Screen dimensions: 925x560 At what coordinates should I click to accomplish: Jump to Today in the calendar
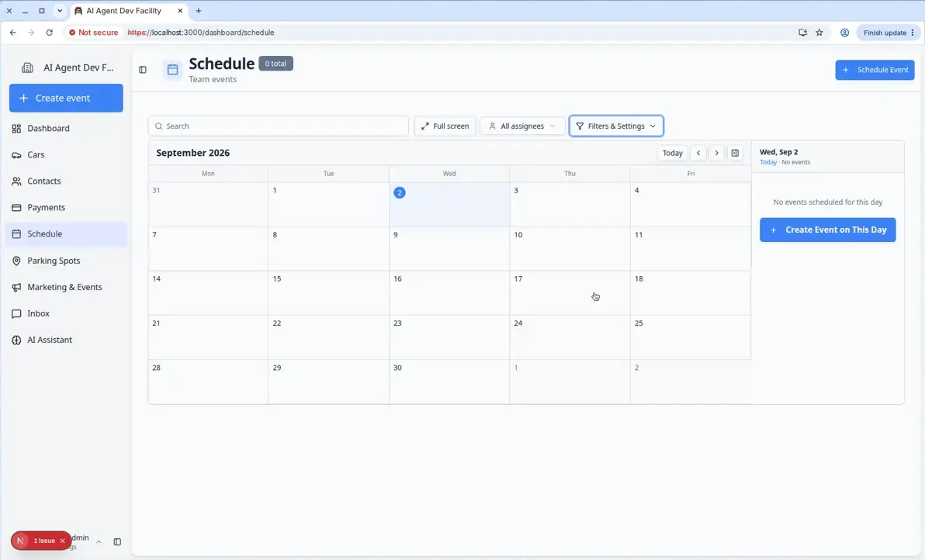(x=673, y=153)
